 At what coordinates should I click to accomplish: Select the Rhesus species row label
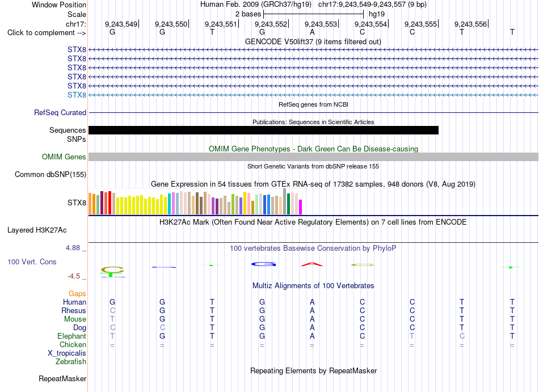[74, 310]
